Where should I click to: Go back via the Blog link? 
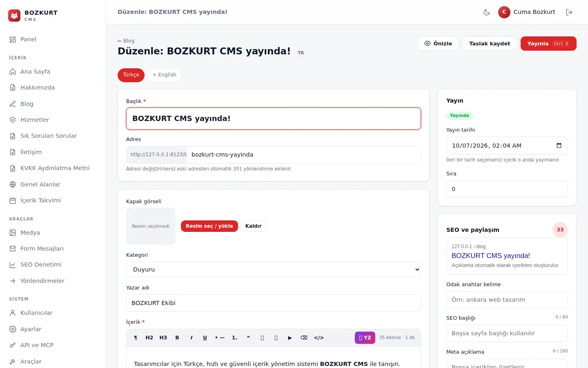(126, 41)
